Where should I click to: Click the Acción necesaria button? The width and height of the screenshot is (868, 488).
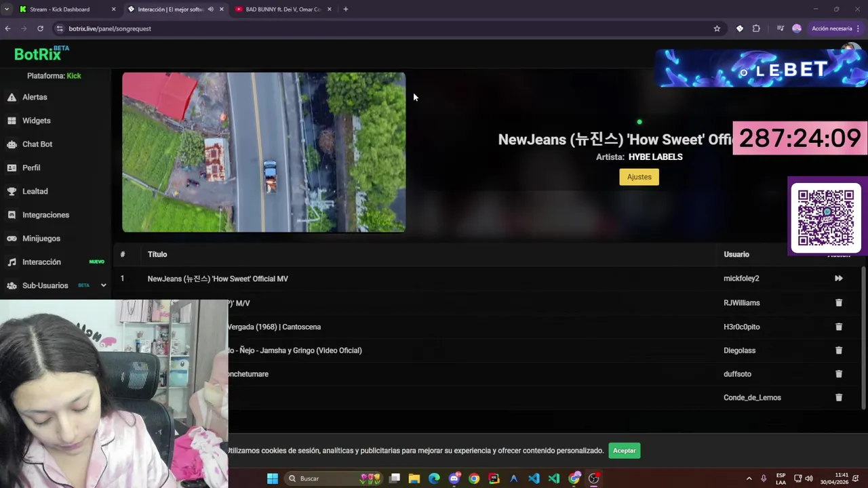pyautogui.click(x=831, y=28)
